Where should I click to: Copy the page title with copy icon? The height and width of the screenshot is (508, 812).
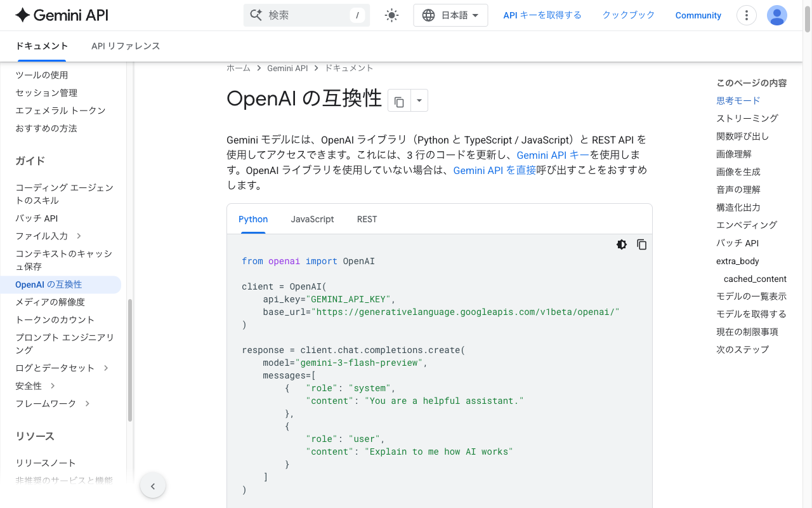point(398,100)
